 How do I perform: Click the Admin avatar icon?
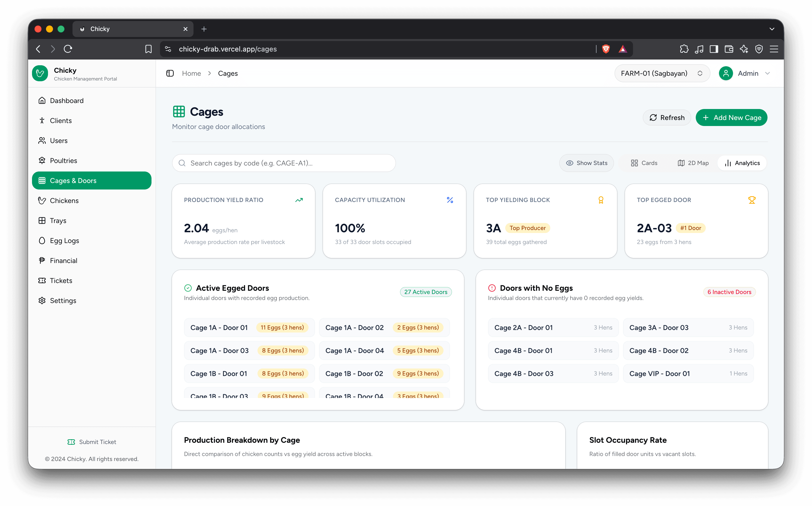(726, 73)
